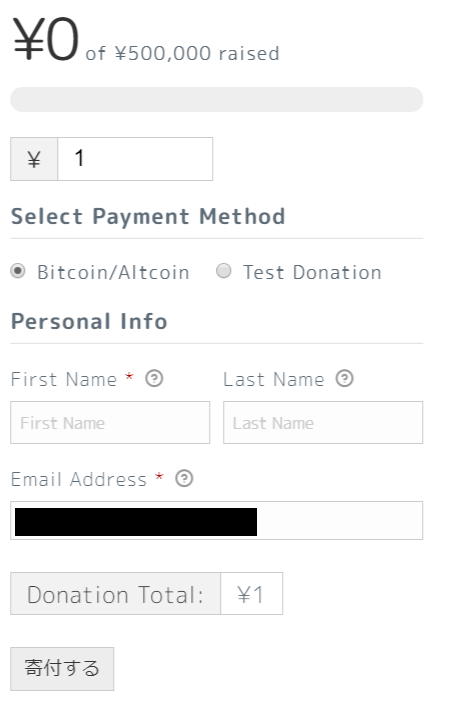
Task: Focus the Last Name text field
Action: tap(323, 423)
